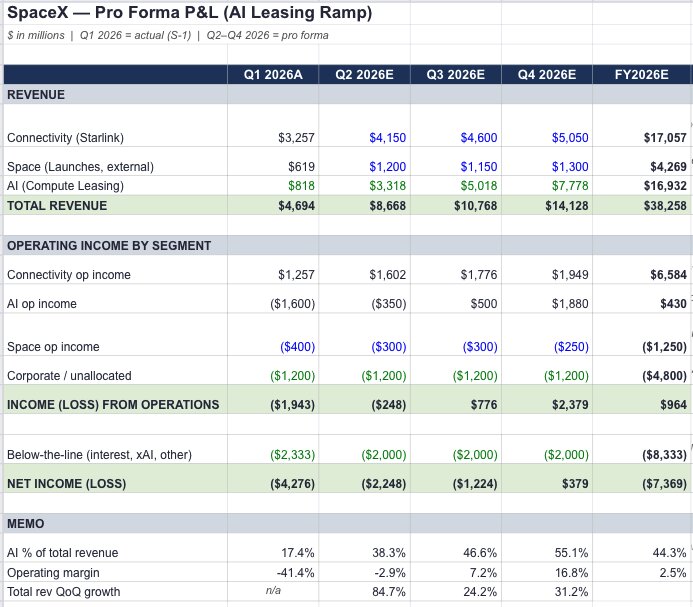Select AI revenue Q3 value $5,018
Screen dimensions: 693x607
click(479, 186)
